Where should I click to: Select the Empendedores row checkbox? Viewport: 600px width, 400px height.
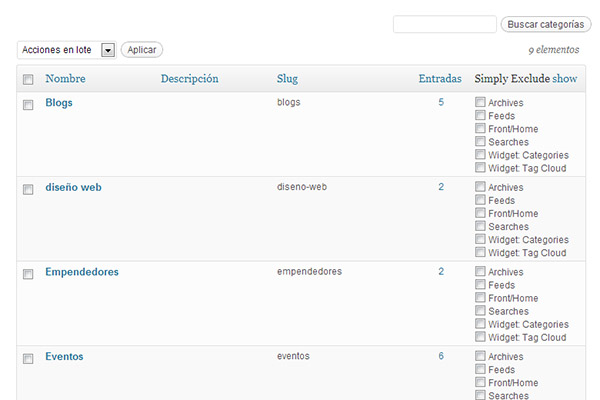pyautogui.click(x=28, y=274)
